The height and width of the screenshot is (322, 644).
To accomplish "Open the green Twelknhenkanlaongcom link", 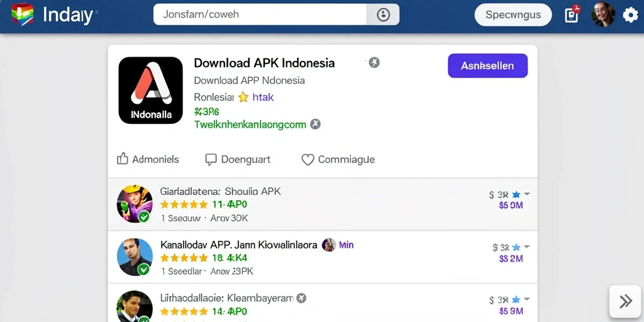I will coord(250,125).
